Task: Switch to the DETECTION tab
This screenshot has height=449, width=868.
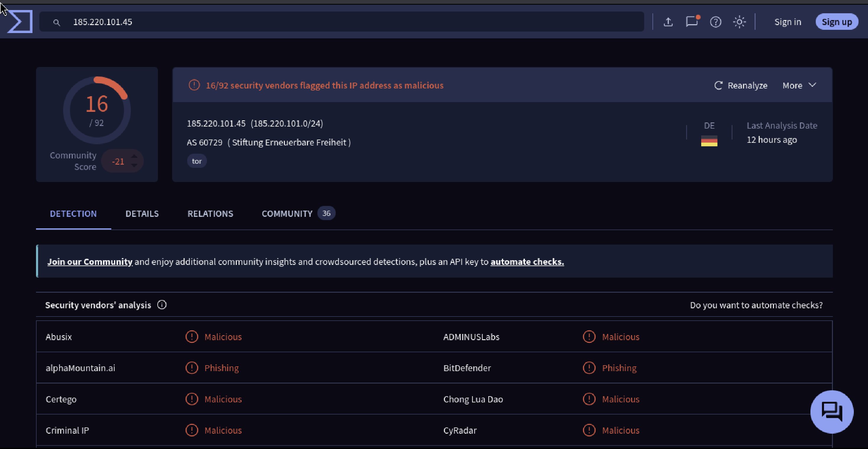Action: point(74,214)
